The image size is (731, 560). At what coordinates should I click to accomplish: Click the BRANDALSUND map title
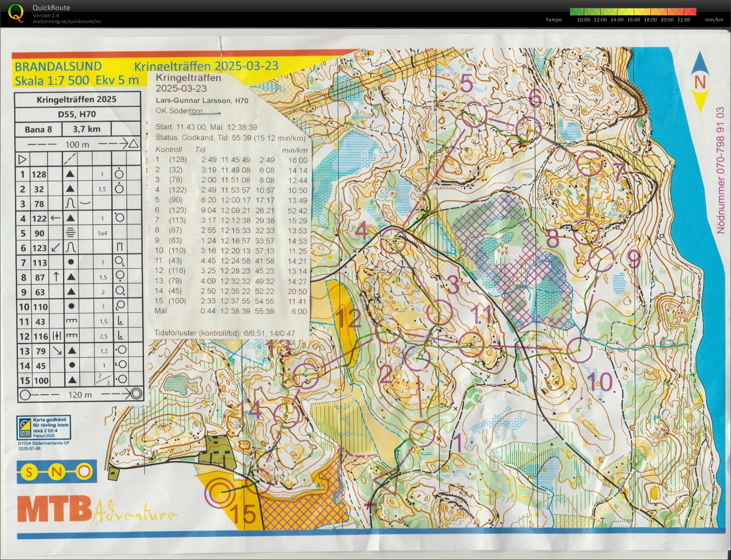[x=58, y=66]
